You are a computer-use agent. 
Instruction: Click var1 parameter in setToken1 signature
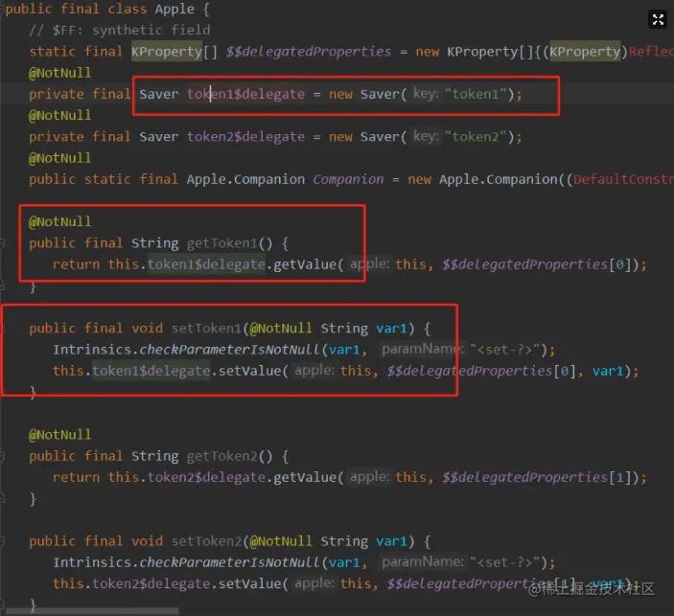point(391,329)
